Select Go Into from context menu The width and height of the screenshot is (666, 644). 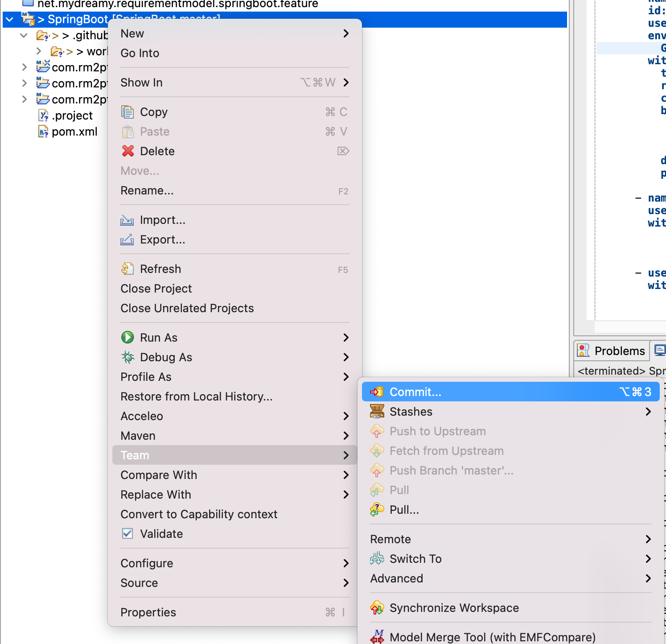pos(234,53)
